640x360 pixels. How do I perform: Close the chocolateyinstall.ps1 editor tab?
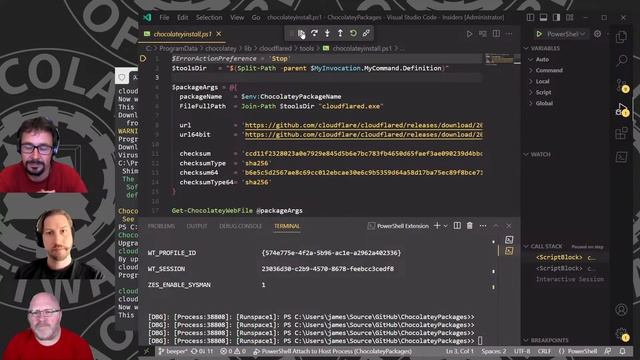[219, 34]
